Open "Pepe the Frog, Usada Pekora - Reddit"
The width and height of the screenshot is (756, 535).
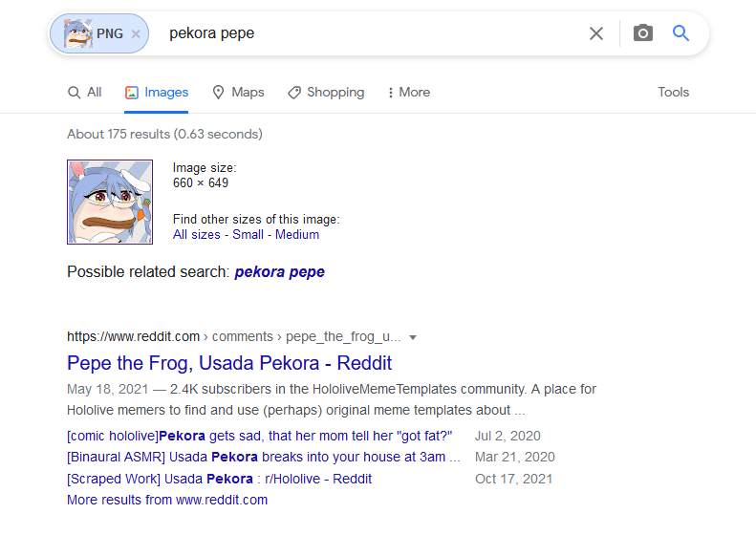(229, 363)
